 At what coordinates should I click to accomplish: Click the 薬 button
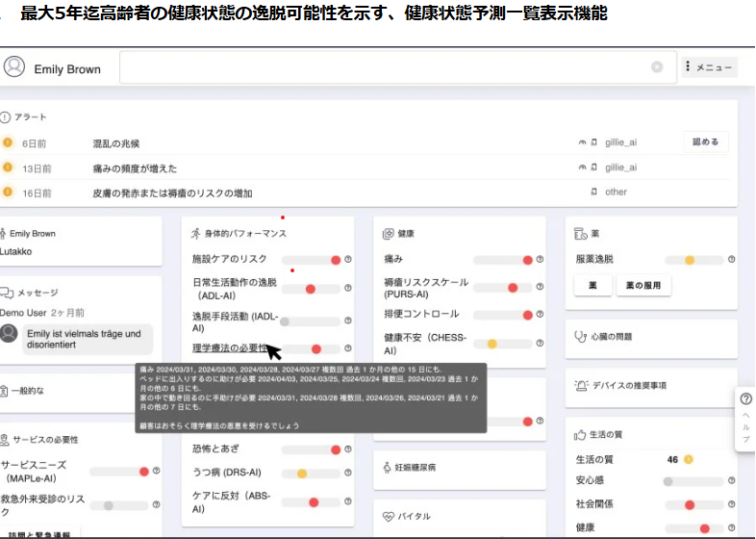[592, 285]
